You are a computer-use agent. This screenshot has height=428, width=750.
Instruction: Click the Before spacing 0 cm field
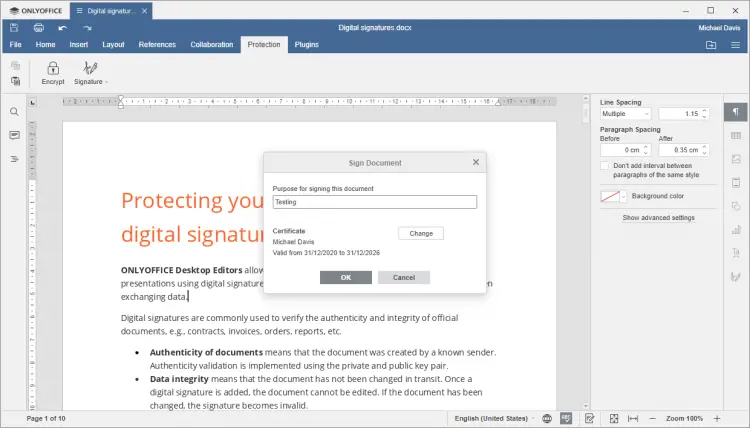(621, 150)
